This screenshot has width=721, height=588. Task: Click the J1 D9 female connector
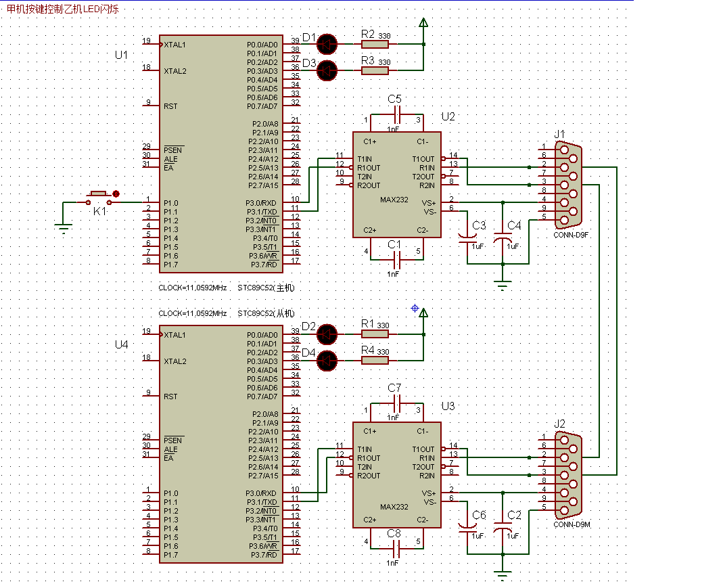(568, 185)
